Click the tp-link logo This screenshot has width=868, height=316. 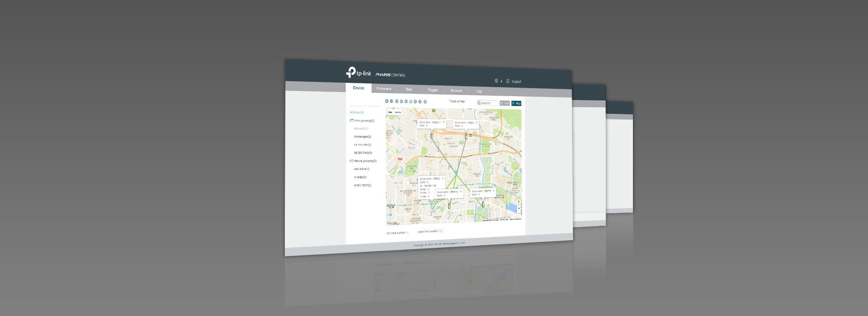(x=359, y=72)
